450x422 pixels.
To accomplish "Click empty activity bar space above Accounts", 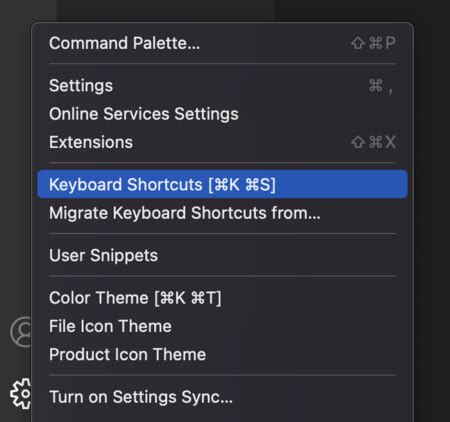I will 15,167.
